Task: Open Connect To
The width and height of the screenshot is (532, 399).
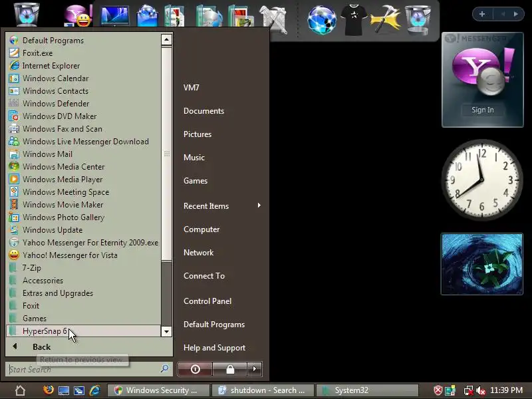Action: coord(204,276)
